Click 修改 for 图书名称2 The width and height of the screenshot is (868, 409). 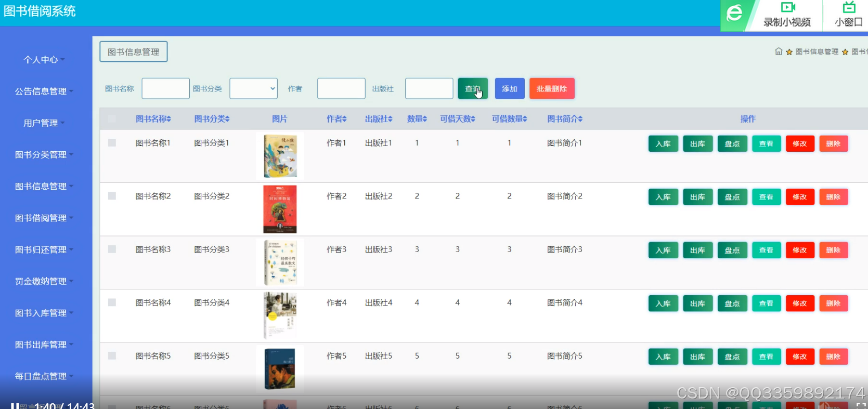click(800, 197)
